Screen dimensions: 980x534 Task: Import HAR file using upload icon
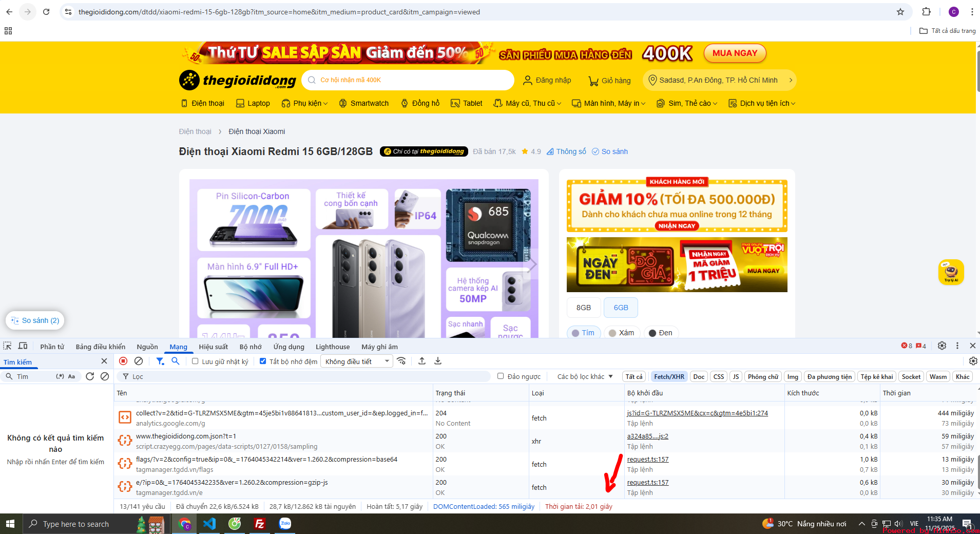pos(422,361)
